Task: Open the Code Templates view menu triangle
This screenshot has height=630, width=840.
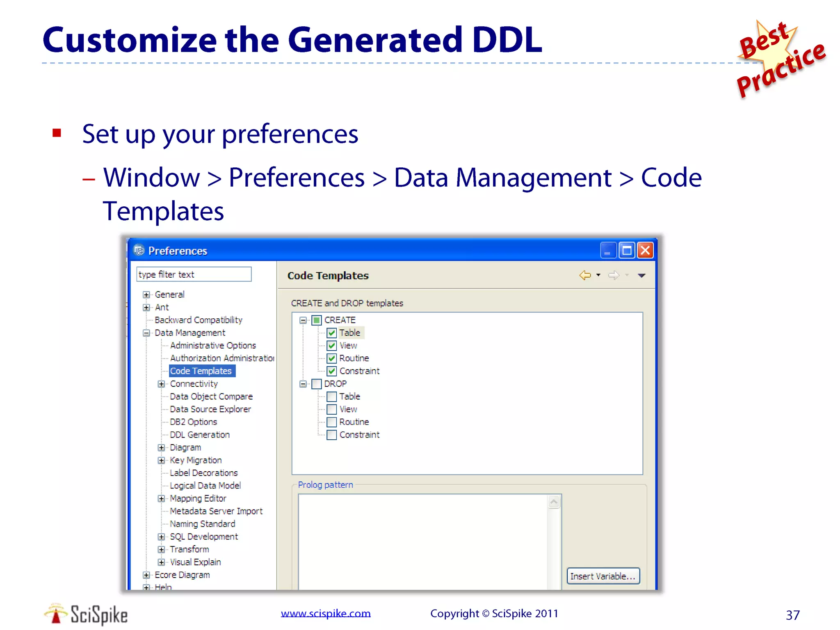Action: coord(642,276)
